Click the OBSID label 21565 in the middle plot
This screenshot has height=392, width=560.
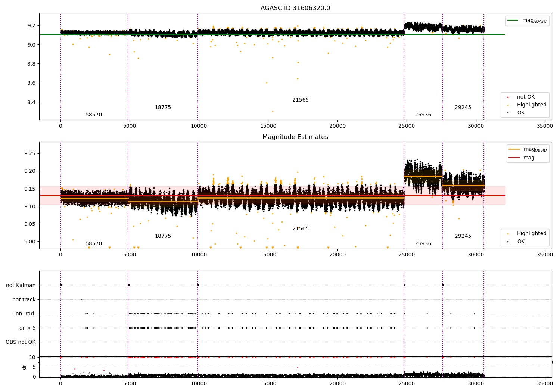coord(301,229)
